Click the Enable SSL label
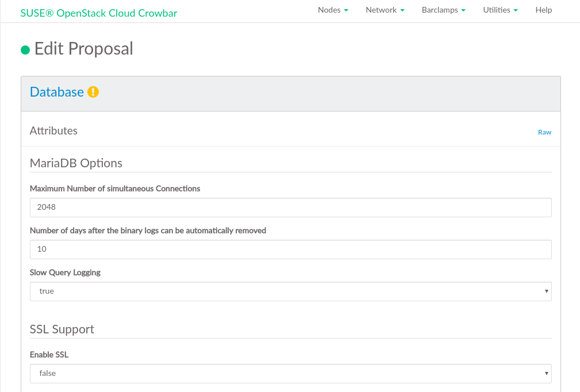Viewport: 580px width, 392px height. pyautogui.click(x=49, y=355)
